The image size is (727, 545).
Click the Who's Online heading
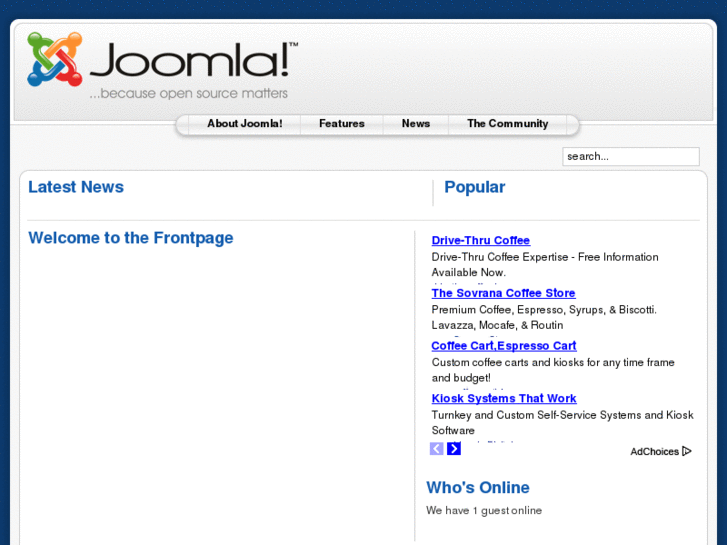(x=478, y=487)
